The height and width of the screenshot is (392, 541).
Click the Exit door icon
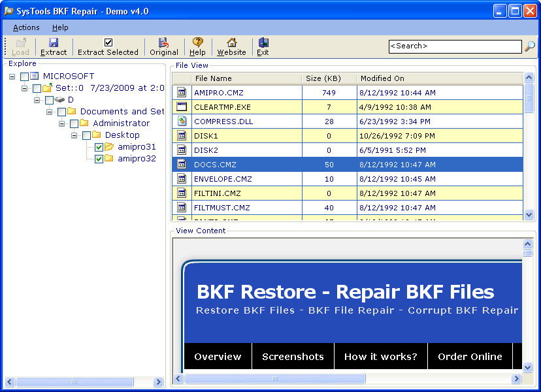[x=263, y=42]
